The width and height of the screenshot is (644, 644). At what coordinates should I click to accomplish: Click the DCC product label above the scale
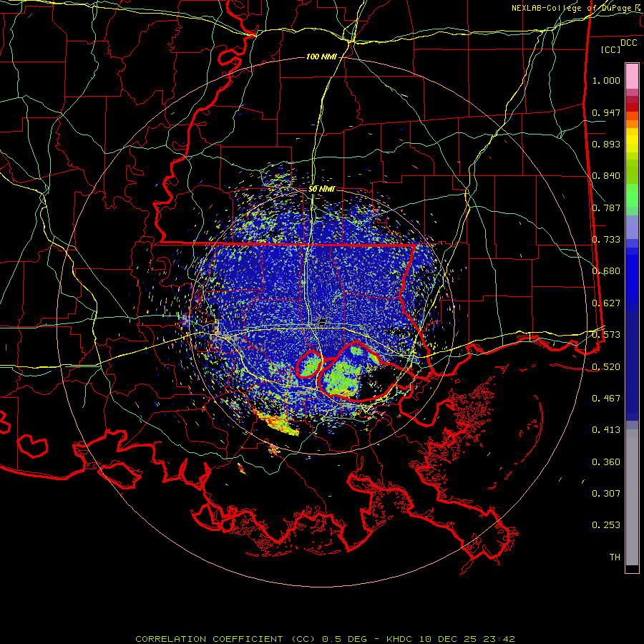tap(628, 43)
